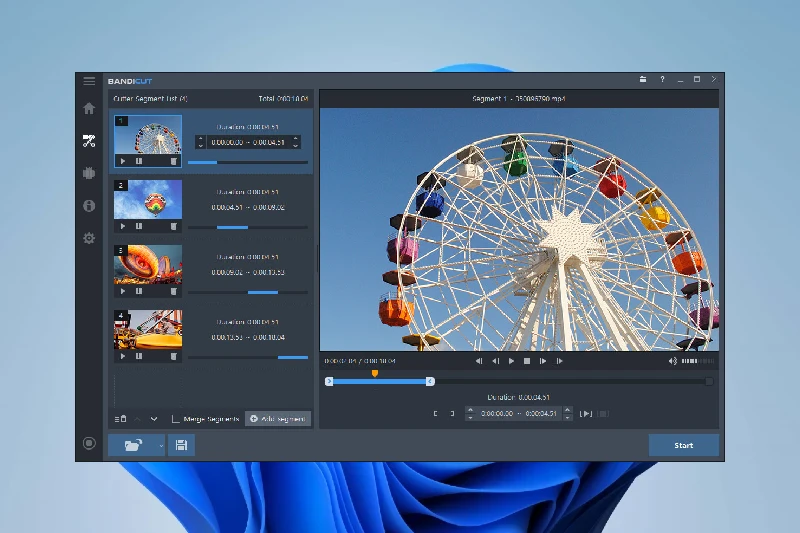This screenshot has height=533, width=800.
Task: Delete segment 4 with trash icon
Action: pyautogui.click(x=173, y=356)
